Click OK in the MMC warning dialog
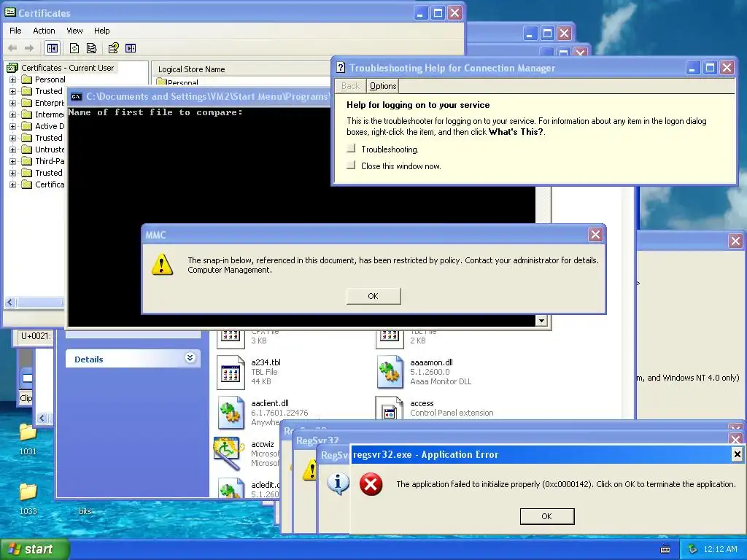Viewport: 747px width, 560px height. (x=373, y=296)
